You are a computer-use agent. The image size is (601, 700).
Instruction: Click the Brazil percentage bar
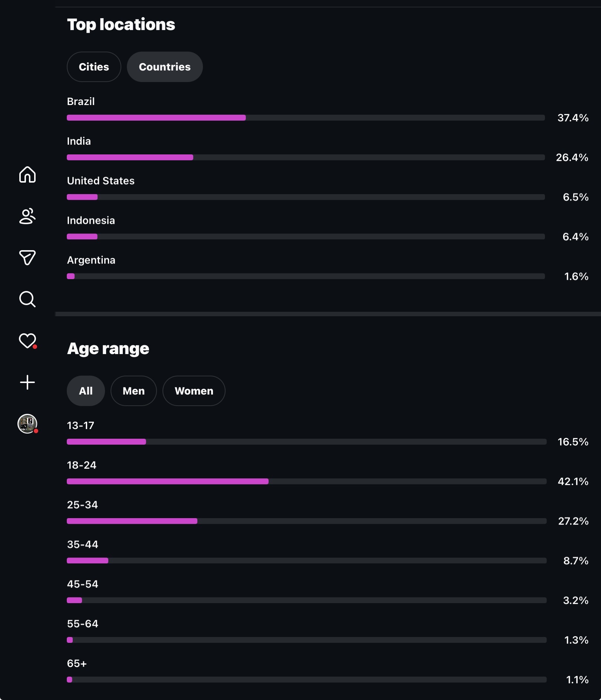[305, 118]
